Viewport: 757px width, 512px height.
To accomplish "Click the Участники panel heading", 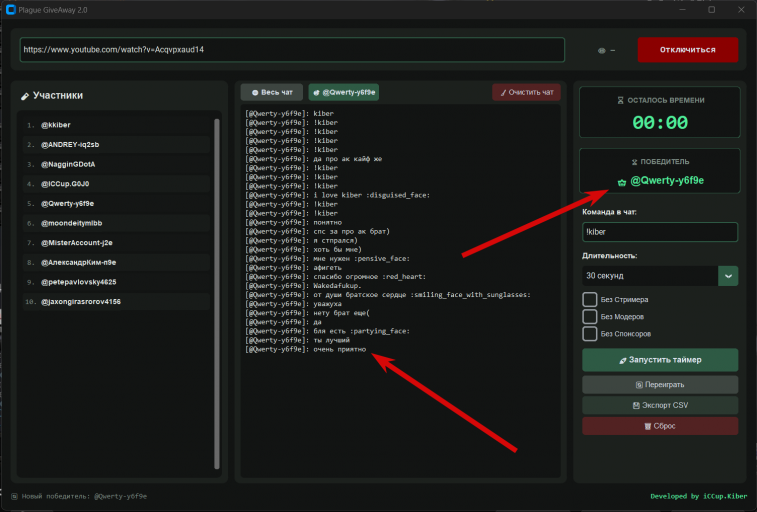I will tap(57, 96).
